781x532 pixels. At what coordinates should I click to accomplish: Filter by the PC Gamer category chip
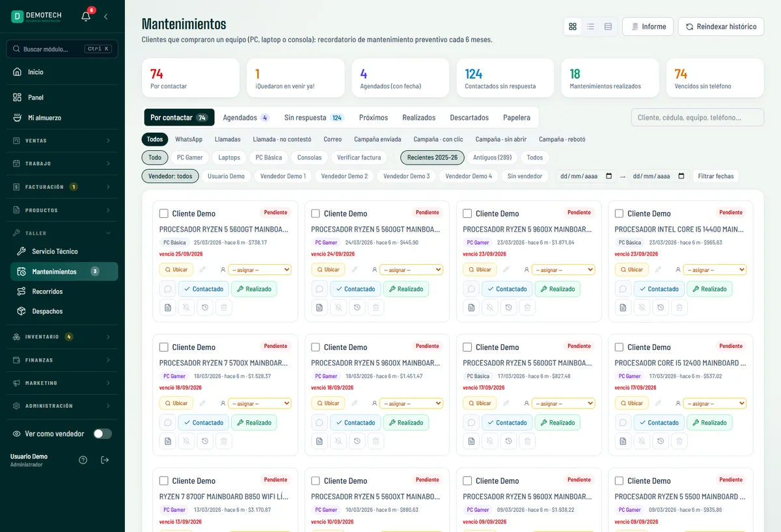click(190, 157)
